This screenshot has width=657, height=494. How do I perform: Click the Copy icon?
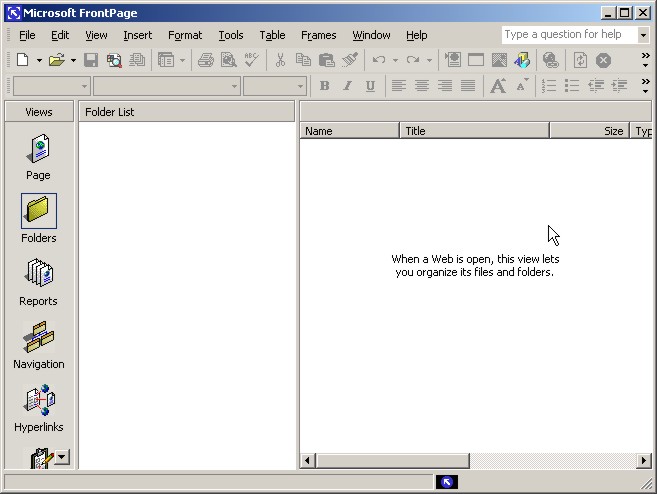coord(303,60)
